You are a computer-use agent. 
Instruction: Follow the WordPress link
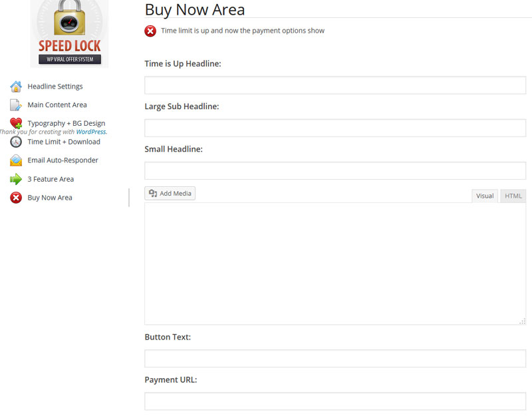coord(91,132)
